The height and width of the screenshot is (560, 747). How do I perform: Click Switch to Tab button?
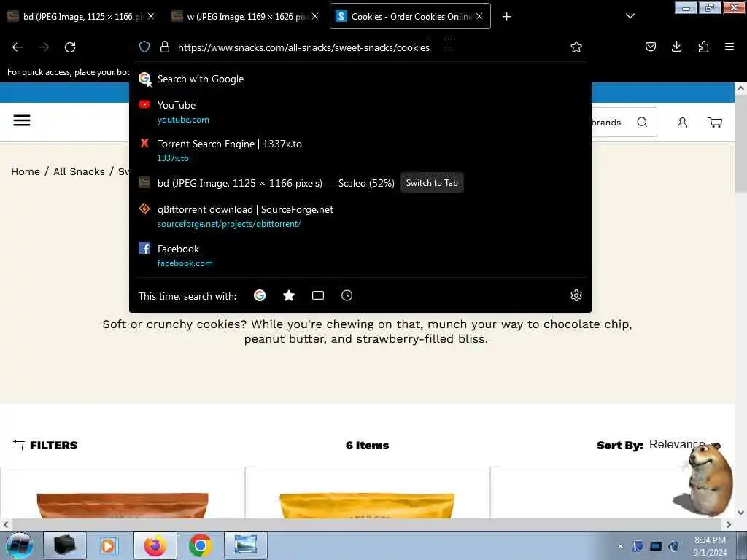(x=432, y=183)
